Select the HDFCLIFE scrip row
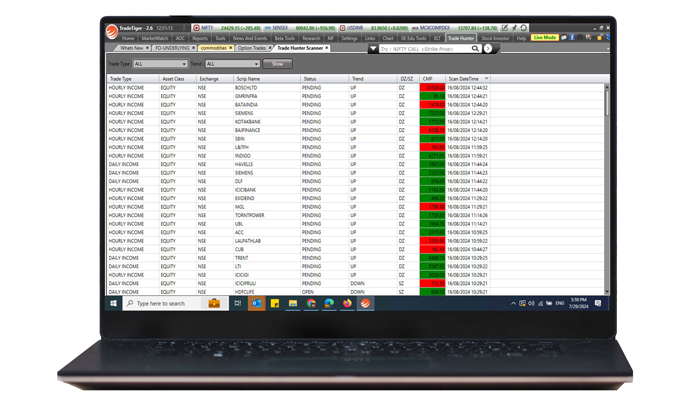Viewport: 700px width, 402px height. pyautogui.click(x=355, y=292)
